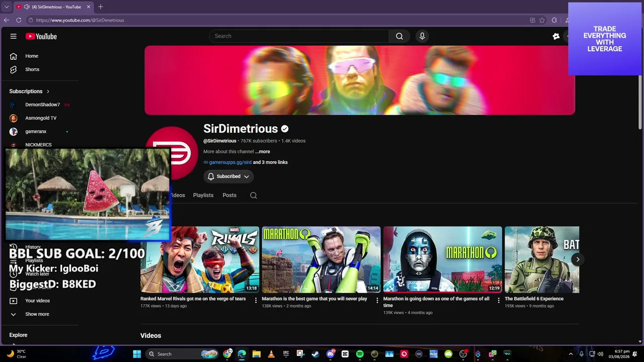Screen dimensions: 644x362
Task: Reload the page with the refresh icon
Action: coord(19,20)
